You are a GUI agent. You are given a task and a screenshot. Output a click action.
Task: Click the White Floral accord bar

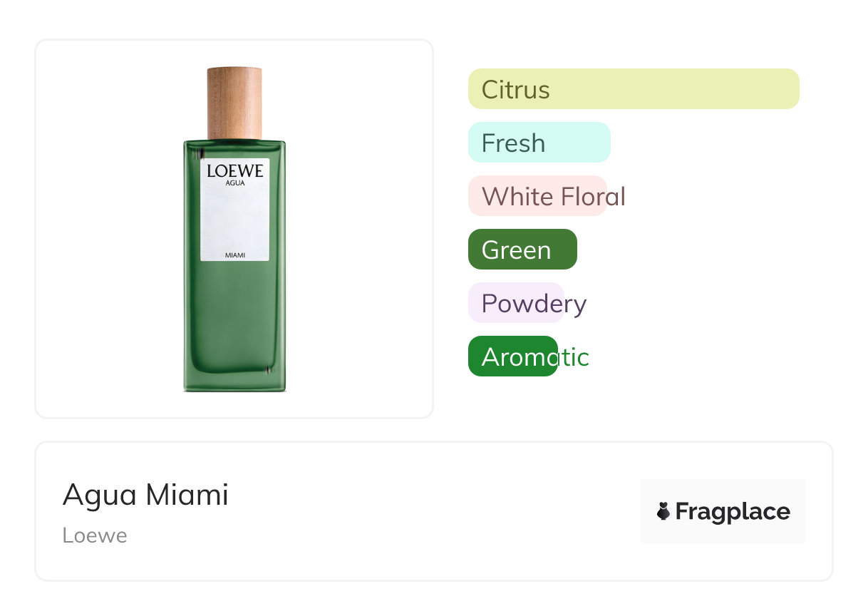point(537,196)
